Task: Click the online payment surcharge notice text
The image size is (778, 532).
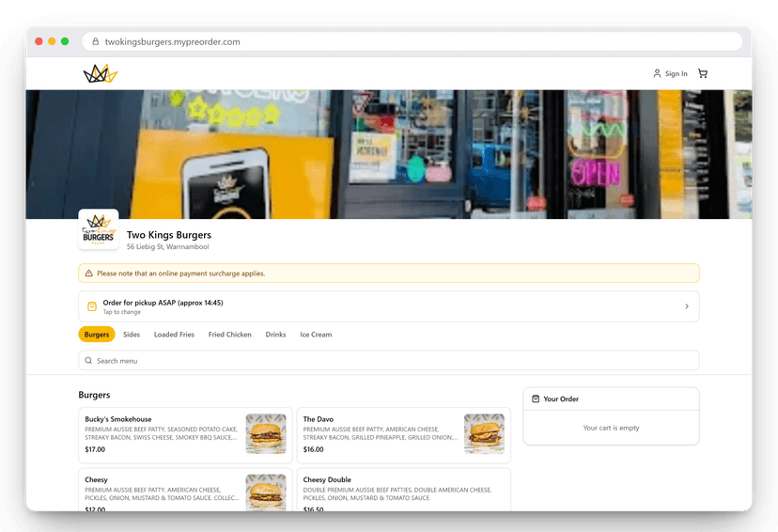Action: (181, 274)
